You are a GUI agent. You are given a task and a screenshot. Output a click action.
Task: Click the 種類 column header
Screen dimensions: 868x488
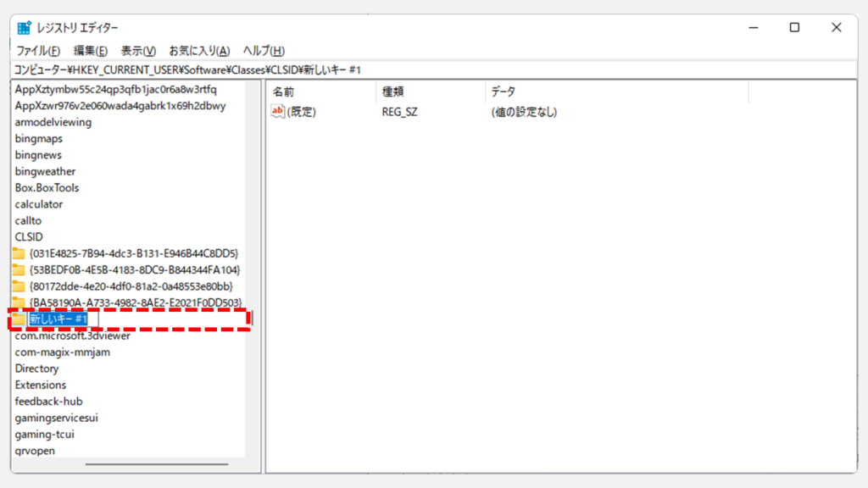430,91
